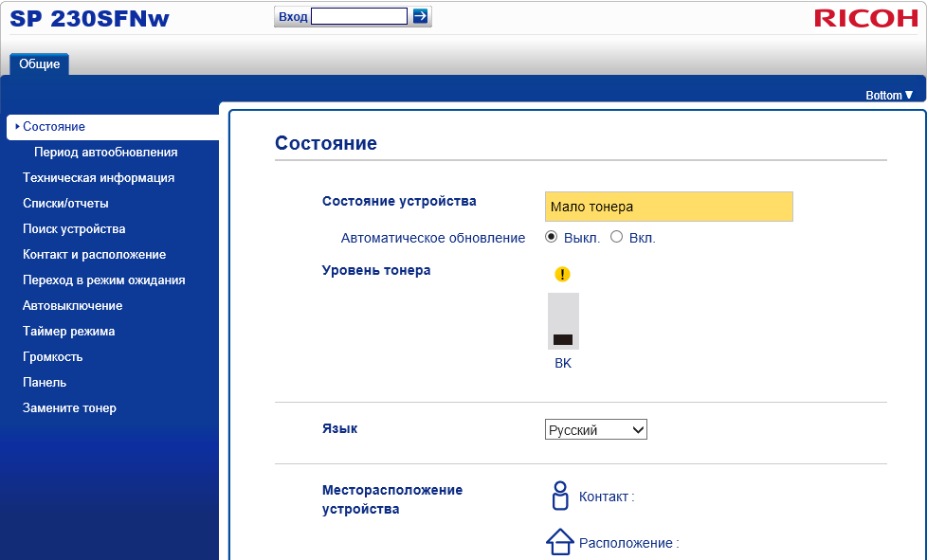Click the Автоматическое обновление label
The width and height of the screenshot is (927, 560).
point(433,238)
